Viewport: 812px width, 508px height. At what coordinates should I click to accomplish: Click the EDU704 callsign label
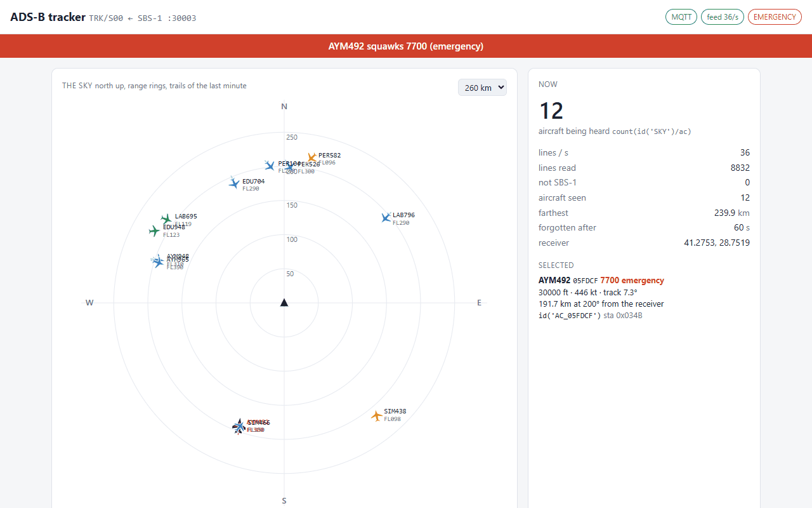pos(254,182)
